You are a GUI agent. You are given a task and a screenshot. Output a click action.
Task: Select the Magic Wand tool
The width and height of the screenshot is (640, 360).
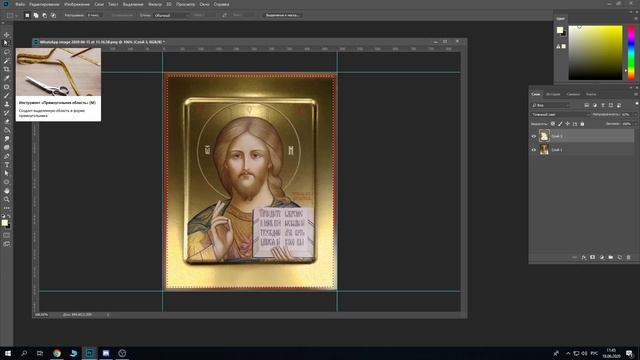pyautogui.click(x=7, y=61)
